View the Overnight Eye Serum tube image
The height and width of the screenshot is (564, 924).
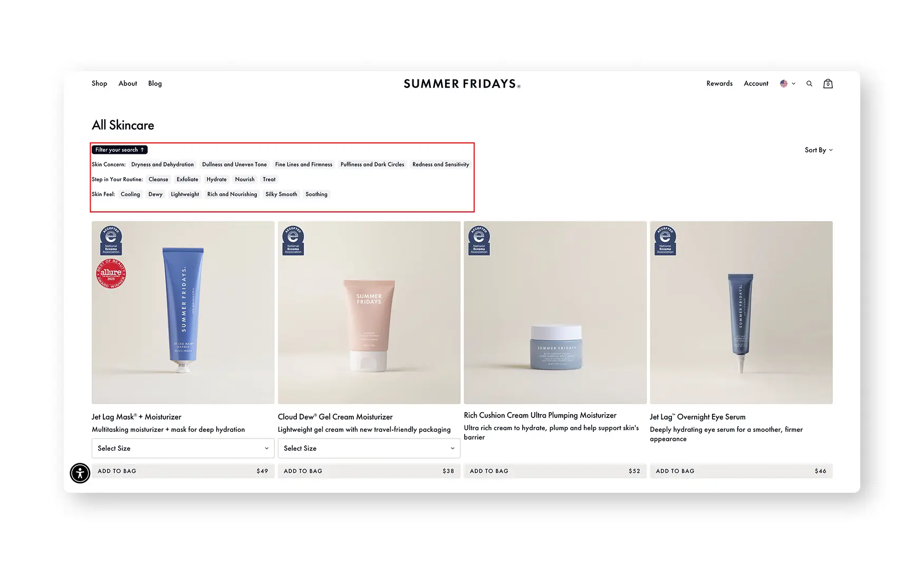coord(741,313)
